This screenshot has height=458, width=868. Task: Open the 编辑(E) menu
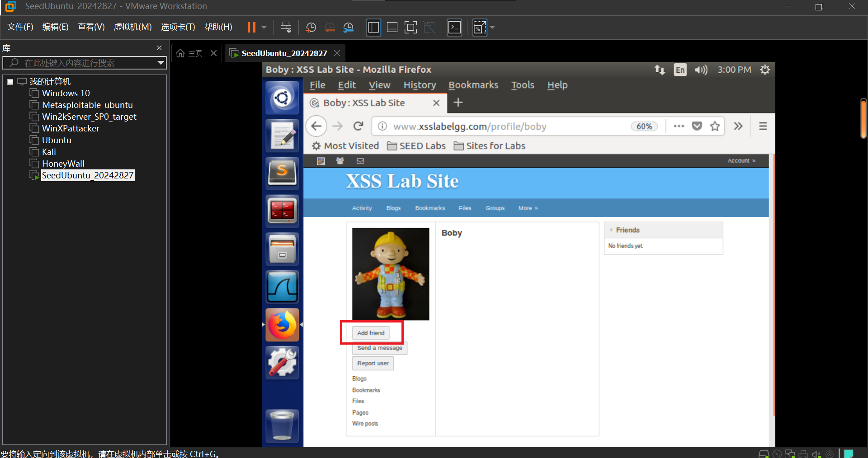click(55, 27)
